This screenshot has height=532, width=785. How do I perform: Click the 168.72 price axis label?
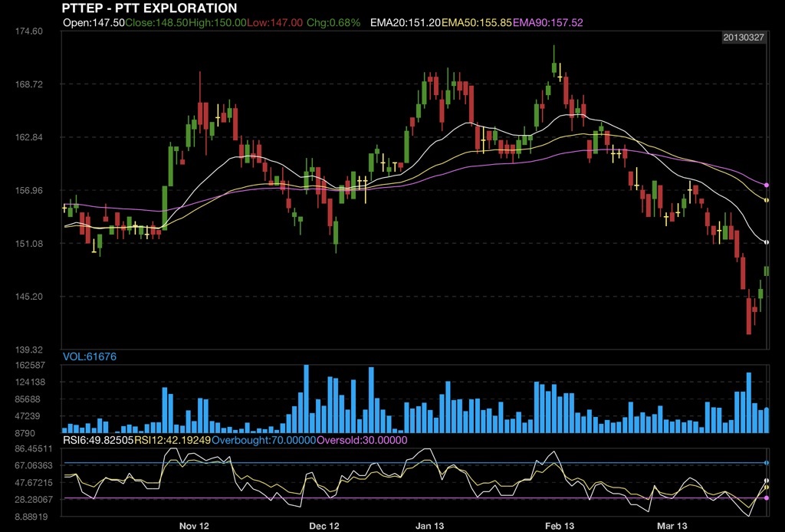[29, 84]
